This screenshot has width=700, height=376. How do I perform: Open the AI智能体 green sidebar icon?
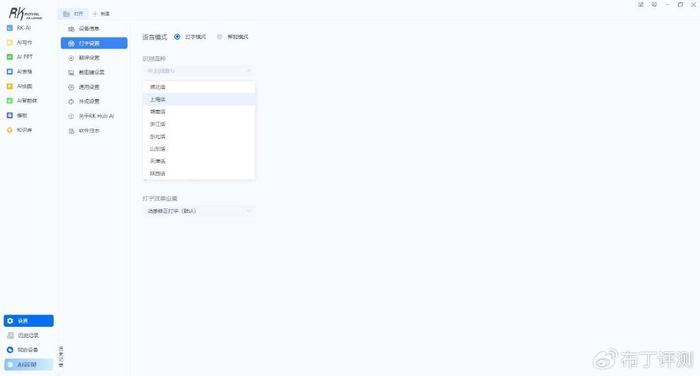coord(9,100)
